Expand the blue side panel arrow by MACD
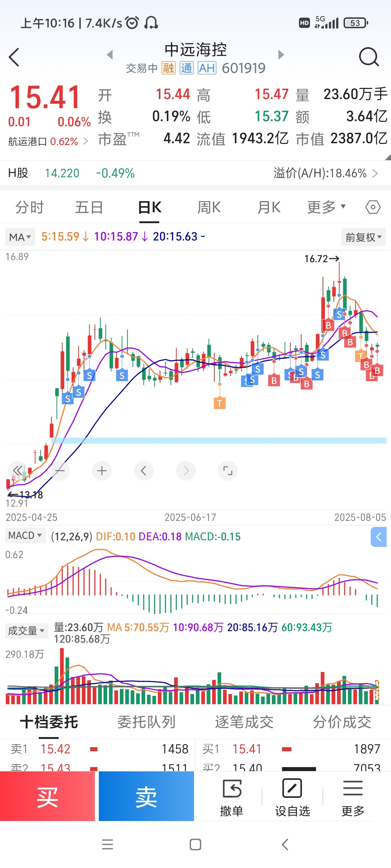The image size is (391, 868). tap(379, 537)
